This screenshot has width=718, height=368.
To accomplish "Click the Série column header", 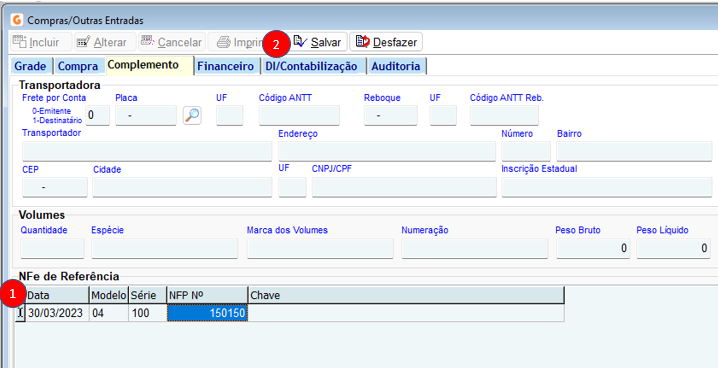I will (x=147, y=295).
